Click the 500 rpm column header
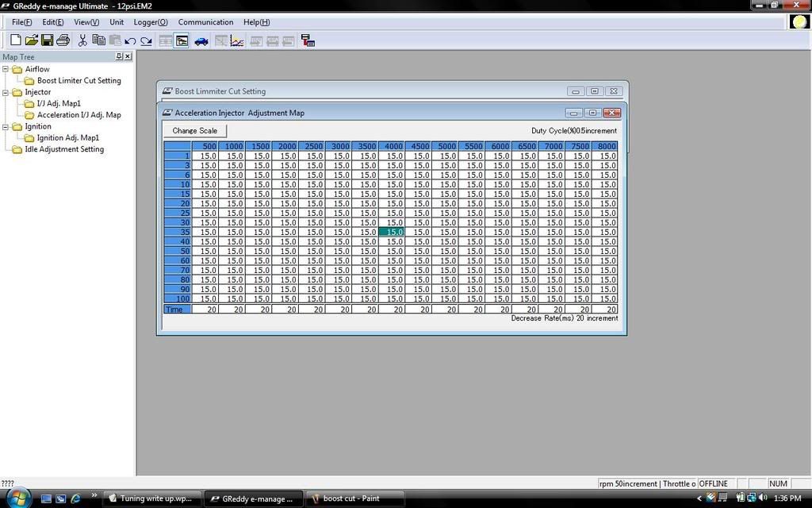 coord(205,146)
